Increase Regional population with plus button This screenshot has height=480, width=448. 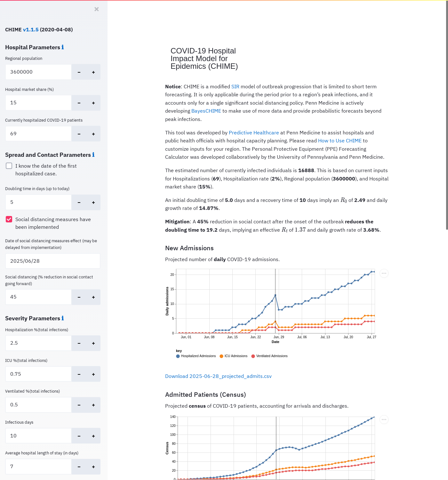click(93, 72)
